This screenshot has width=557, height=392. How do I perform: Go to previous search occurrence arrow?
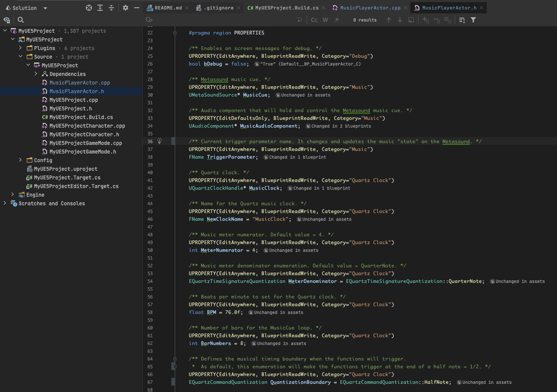click(x=389, y=20)
